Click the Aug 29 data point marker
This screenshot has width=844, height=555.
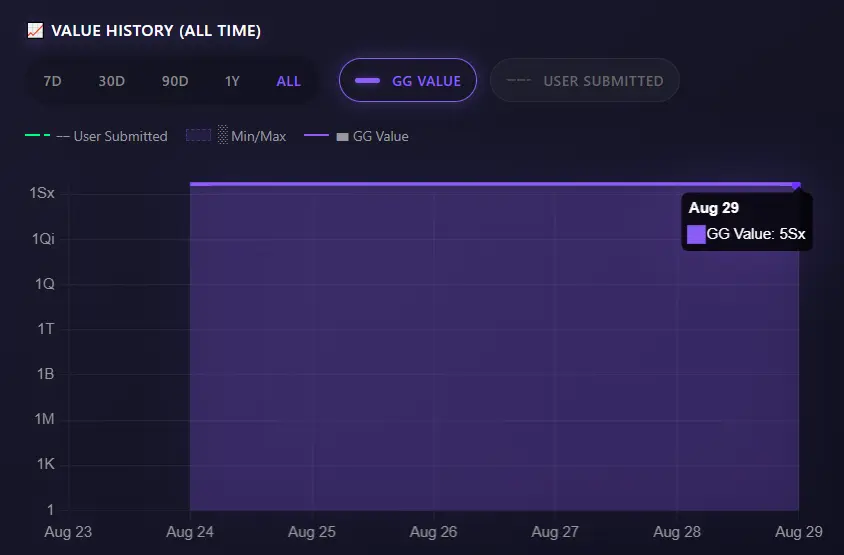(797, 185)
